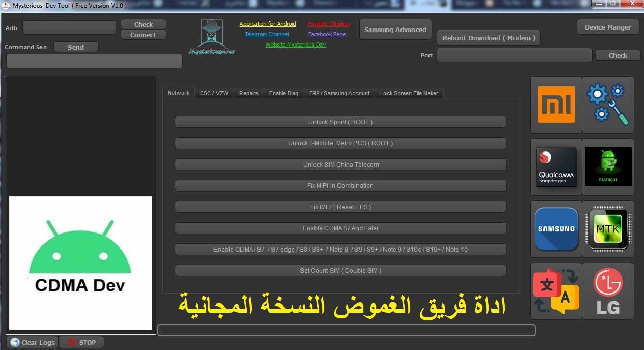This screenshot has height=350, width=644.
Task: Open Device Manger
Action: (608, 27)
